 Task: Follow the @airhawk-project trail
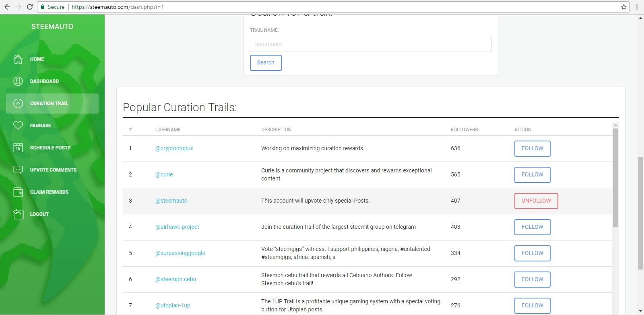coord(532,227)
